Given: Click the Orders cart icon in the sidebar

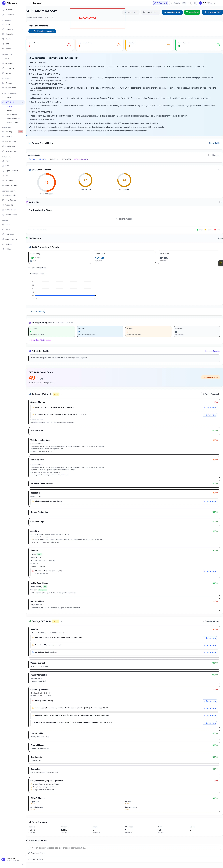Looking at the screenshot, I should point(3,59).
